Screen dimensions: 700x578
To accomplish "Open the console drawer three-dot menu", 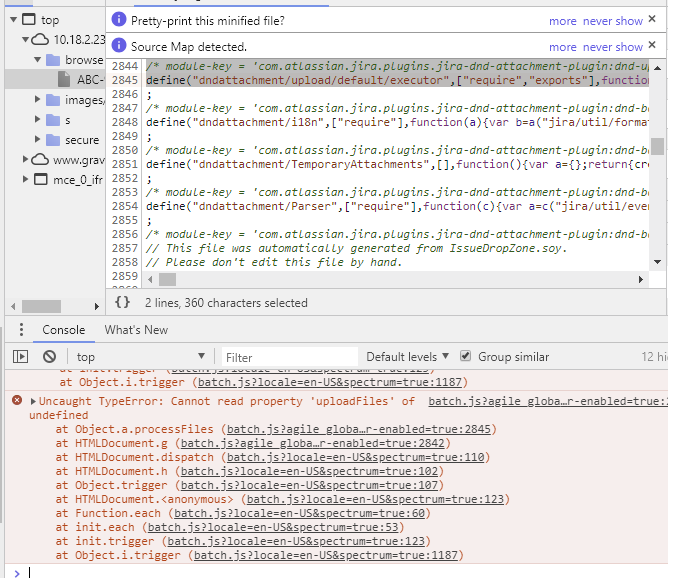I will 21,330.
